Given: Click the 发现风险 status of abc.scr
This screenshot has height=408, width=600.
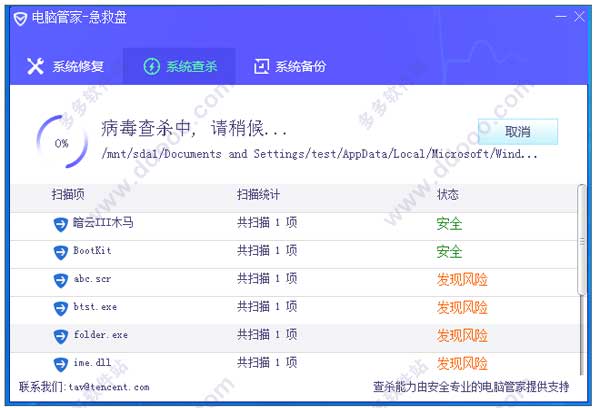Looking at the screenshot, I should [x=462, y=280].
